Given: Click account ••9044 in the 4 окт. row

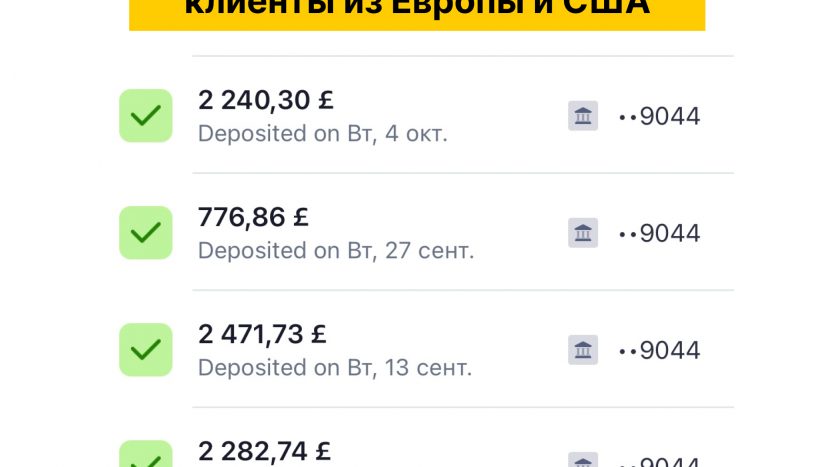Looking at the screenshot, I should point(660,116).
